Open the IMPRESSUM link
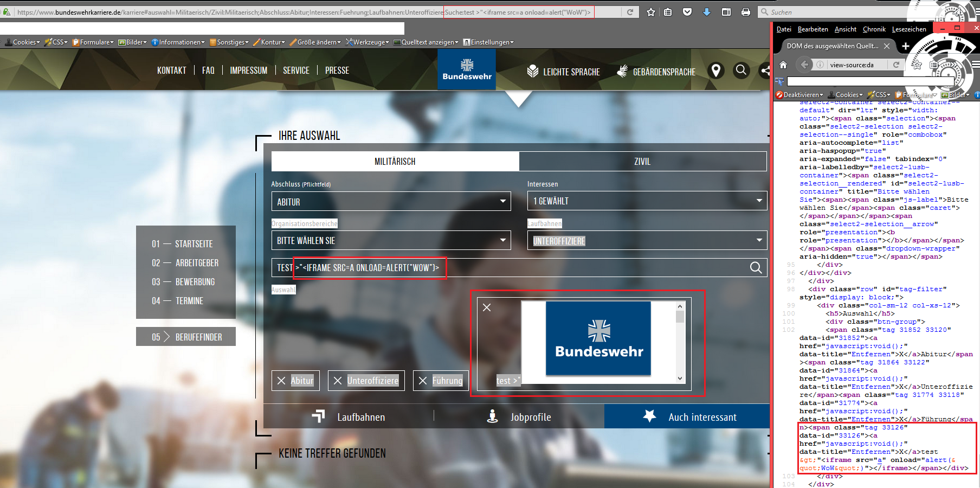This screenshot has height=488, width=980. [x=249, y=70]
